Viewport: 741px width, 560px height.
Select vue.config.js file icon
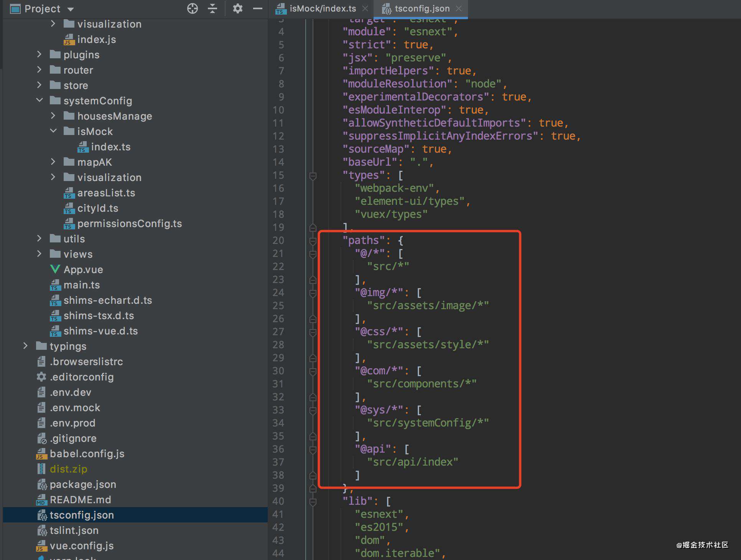[41, 546]
